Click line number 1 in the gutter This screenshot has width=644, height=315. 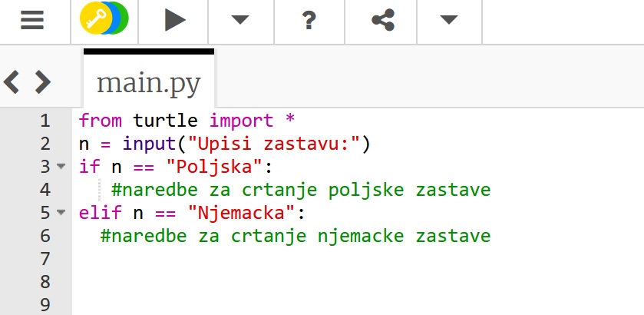(x=44, y=121)
